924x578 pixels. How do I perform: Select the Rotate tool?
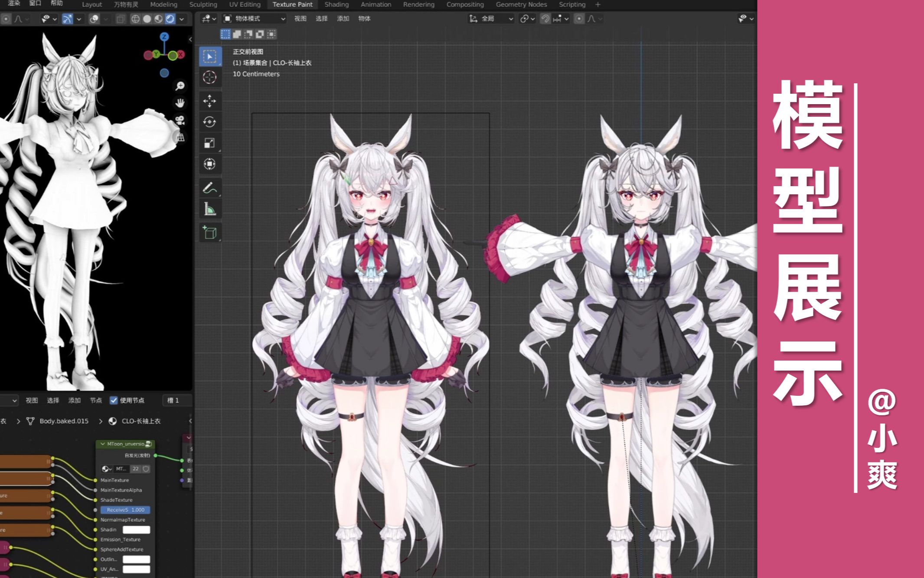[210, 122]
